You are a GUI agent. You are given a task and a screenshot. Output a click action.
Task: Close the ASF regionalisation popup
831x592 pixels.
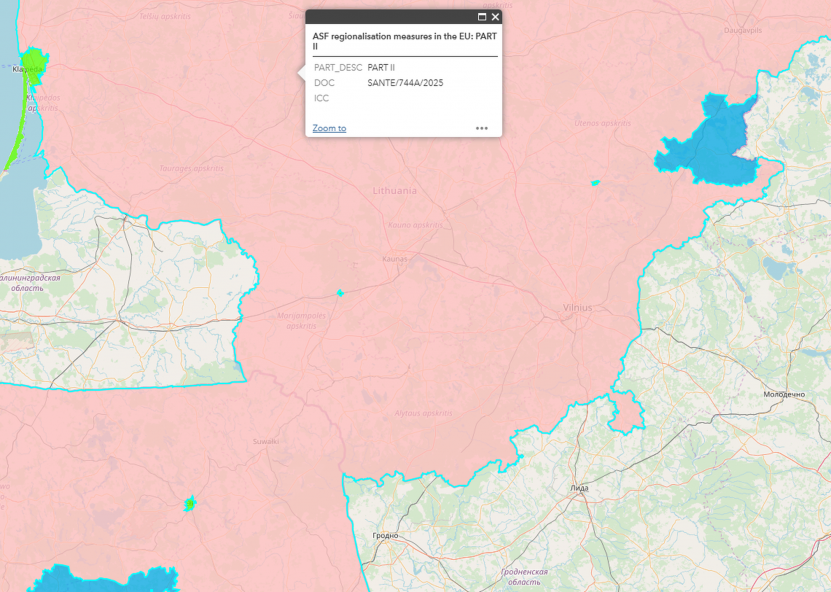[495, 17]
